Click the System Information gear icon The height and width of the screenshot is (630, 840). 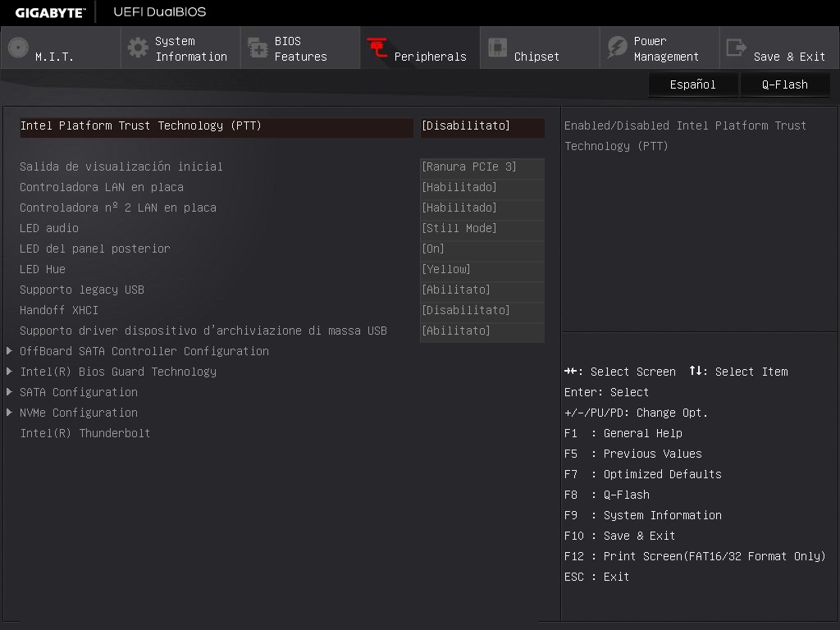[138, 48]
